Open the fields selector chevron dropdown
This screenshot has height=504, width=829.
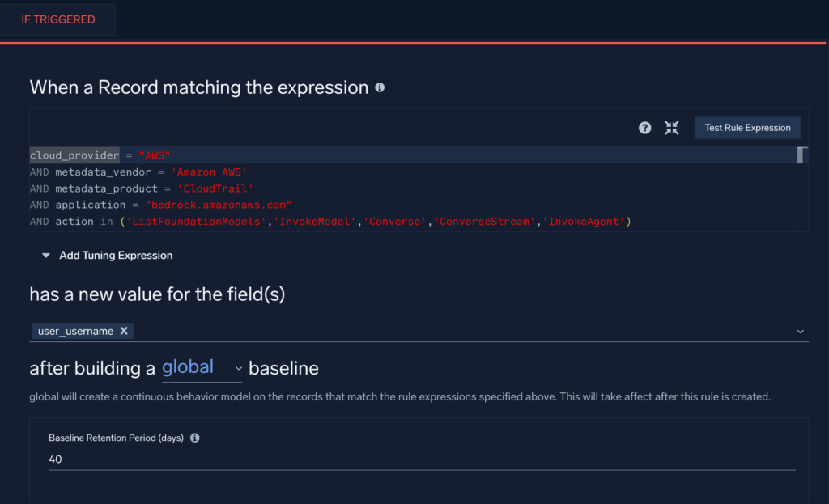point(800,332)
